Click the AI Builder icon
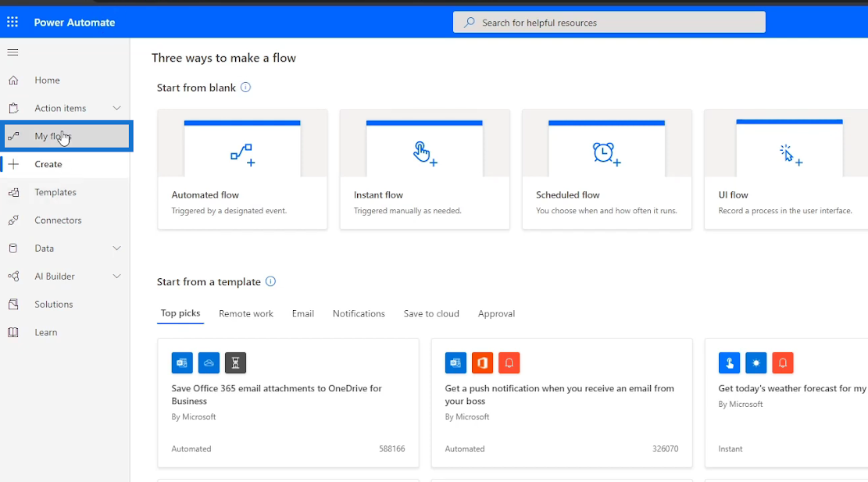 pos(13,276)
